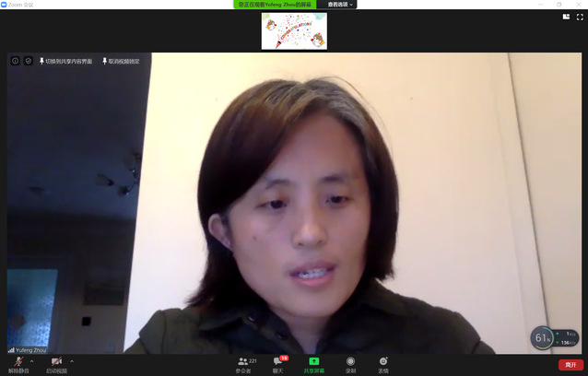Select the shared screen thumbnail

click(294, 30)
